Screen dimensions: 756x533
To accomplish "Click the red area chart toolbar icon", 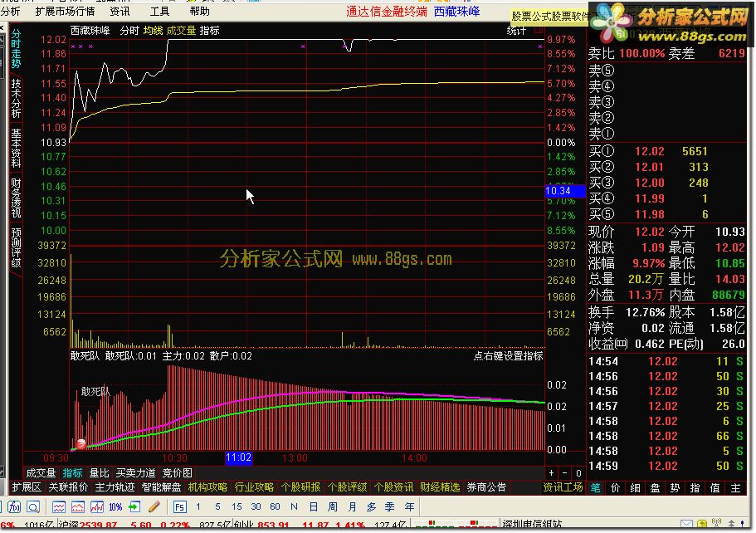I will point(78,506).
